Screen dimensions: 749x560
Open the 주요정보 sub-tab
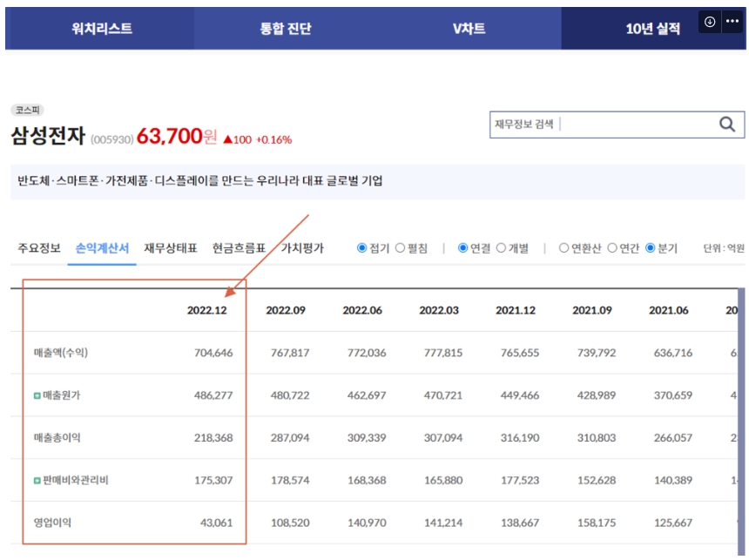pos(39,248)
